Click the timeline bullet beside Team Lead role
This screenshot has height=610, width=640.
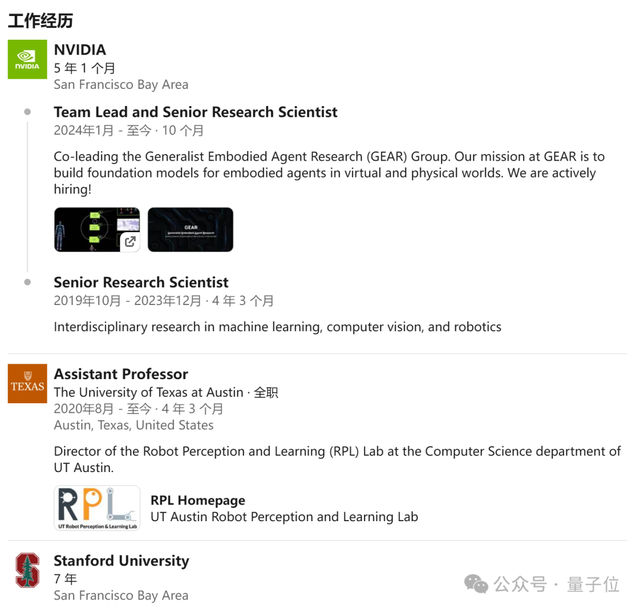[28, 112]
